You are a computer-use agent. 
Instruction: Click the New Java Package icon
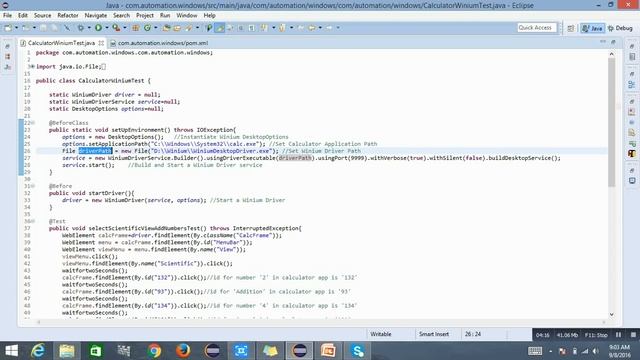click(136, 28)
